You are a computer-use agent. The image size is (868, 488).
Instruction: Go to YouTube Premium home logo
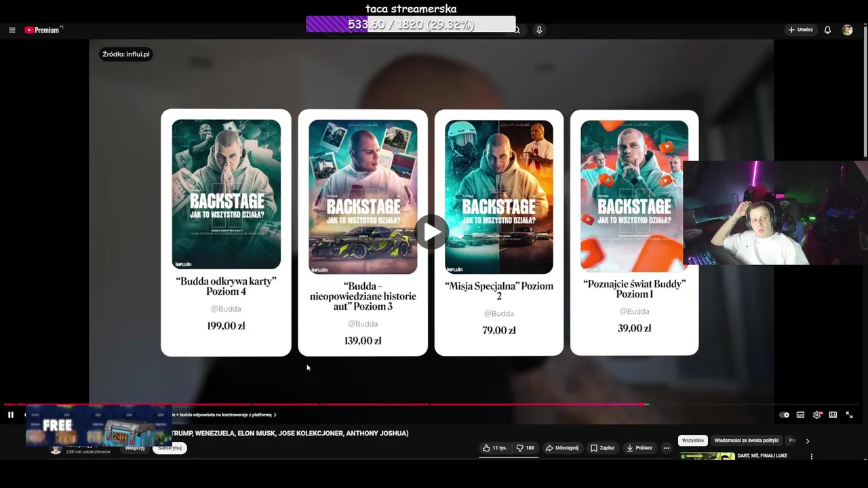point(43,30)
